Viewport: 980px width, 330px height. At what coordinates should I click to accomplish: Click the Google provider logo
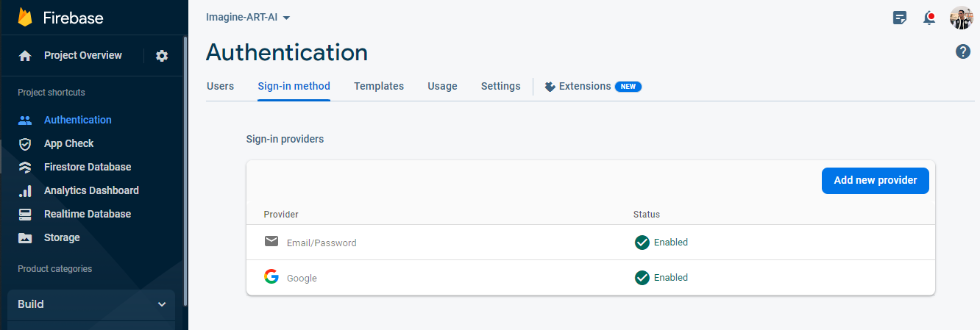[x=271, y=277]
